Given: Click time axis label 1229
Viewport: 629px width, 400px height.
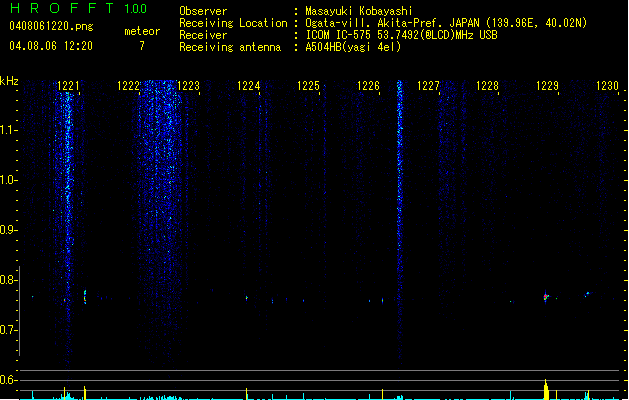Looking at the screenshot, I should [x=547, y=86].
